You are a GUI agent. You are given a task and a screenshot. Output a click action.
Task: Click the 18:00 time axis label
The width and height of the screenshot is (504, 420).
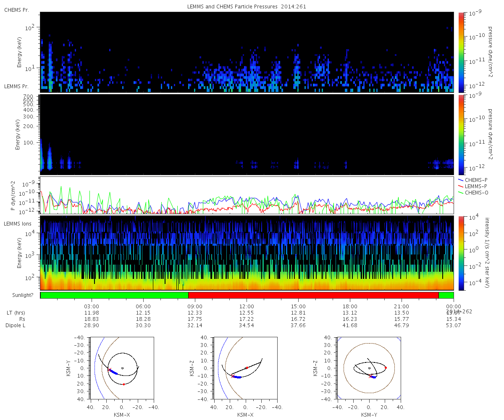[350, 306]
